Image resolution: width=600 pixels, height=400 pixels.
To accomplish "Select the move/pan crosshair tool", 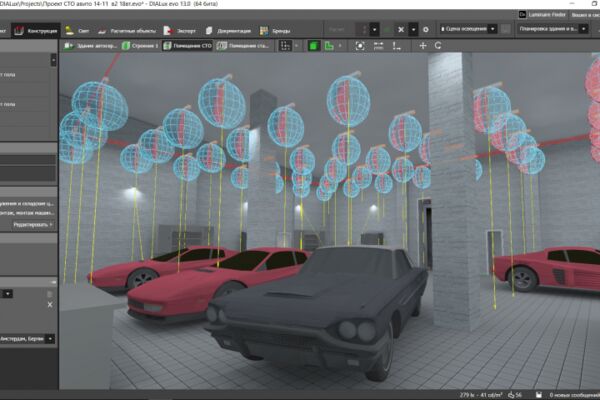I will click(422, 46).
